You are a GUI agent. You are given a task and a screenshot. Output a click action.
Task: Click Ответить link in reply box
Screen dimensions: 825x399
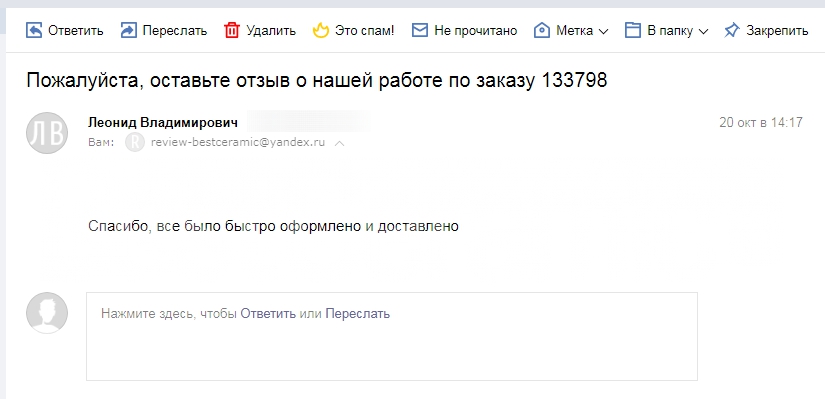tap(268, 314)
